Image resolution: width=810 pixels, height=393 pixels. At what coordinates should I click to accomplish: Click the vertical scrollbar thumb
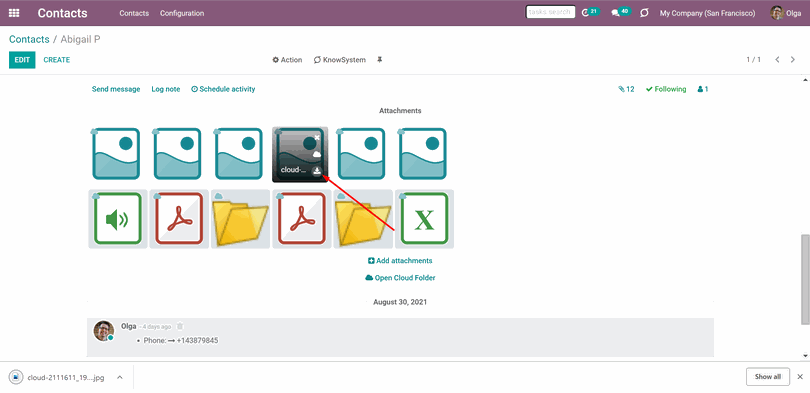[x=804, y=279]
